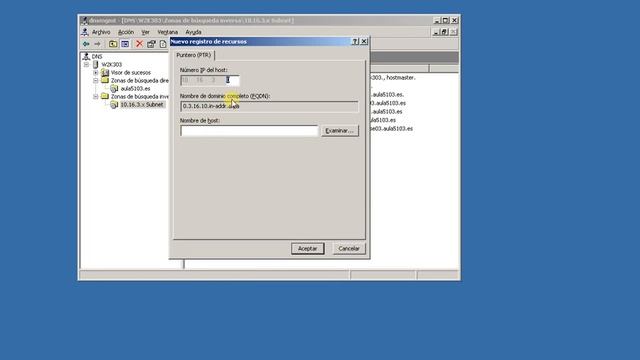Select Visor de sucesos tree item

(131, 73)
